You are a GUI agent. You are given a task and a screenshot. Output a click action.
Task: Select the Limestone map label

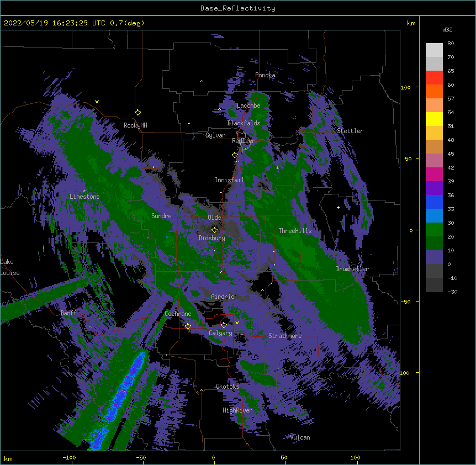coord(84,197)
